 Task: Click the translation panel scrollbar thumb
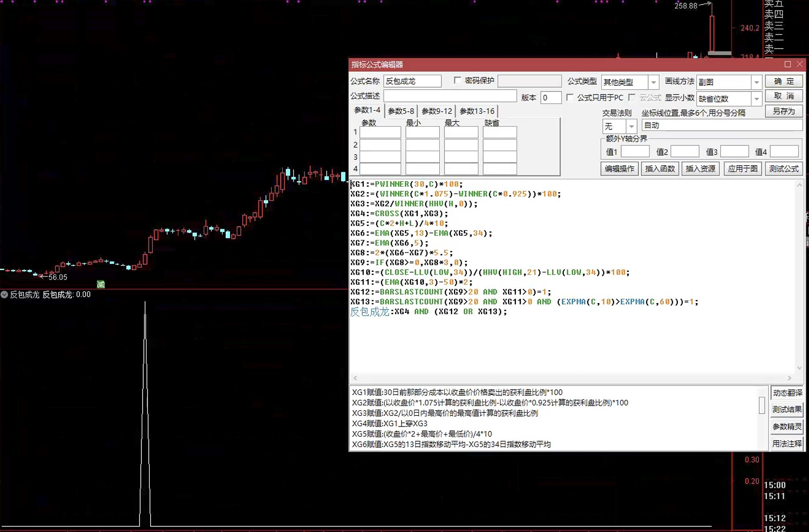pos(762,405)
